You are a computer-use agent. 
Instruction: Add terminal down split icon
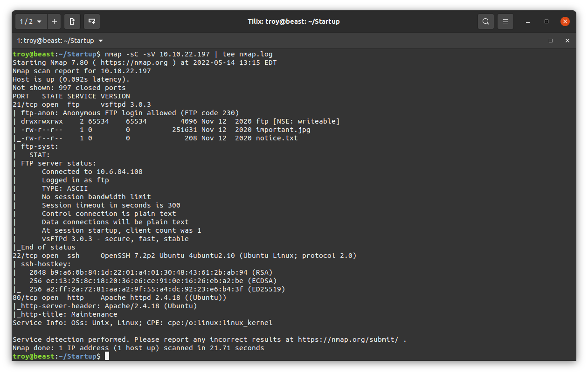click(x=92, y=21)
